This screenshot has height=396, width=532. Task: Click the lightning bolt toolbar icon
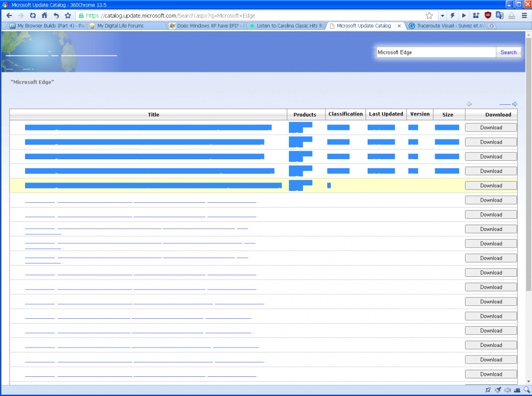(x=452, y=15)
